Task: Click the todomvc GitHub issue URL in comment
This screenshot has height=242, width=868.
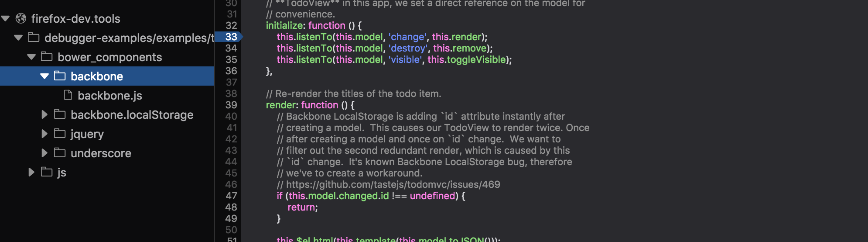Action: click(x=393, y=184)
